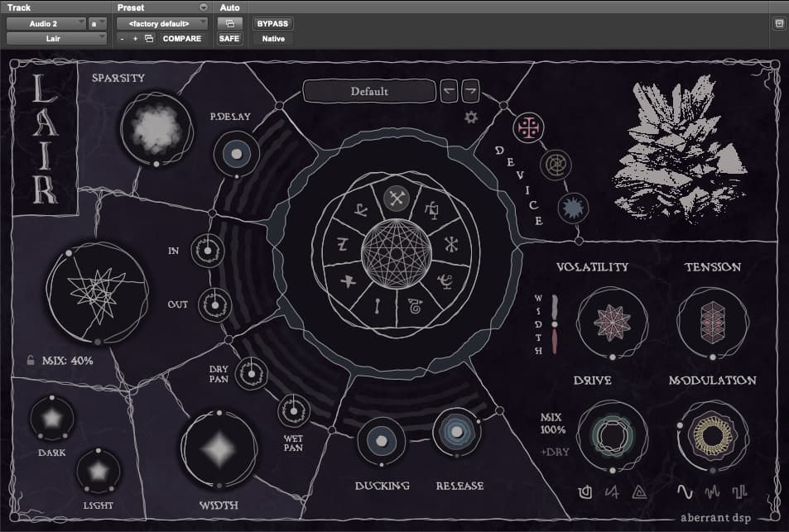
Task: Click the Mix 100% value
Action: pos(552,424)
